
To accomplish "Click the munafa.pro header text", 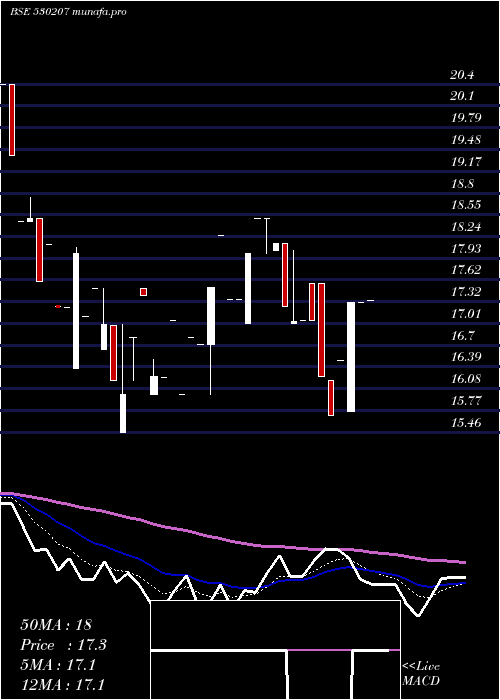I will point(99,12).
